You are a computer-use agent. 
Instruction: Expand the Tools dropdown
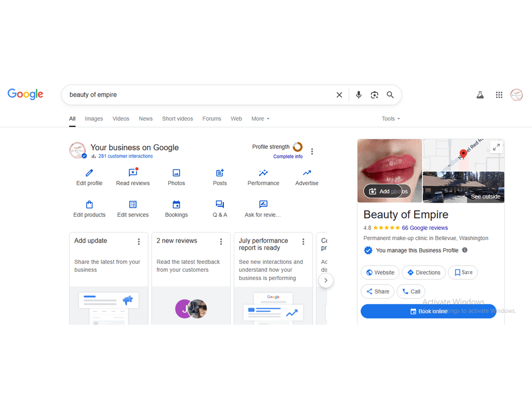point(391,119)
